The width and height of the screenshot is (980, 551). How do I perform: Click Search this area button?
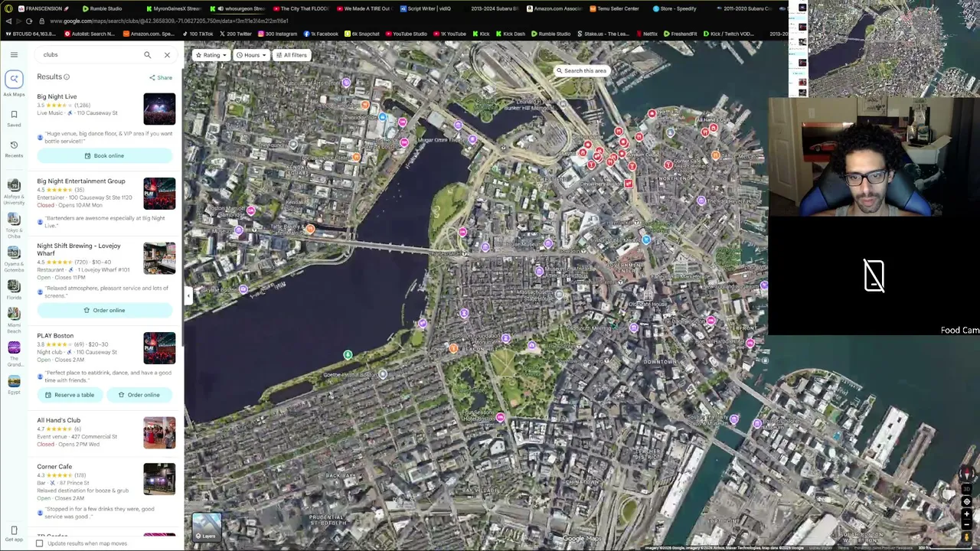coord(581,70)
